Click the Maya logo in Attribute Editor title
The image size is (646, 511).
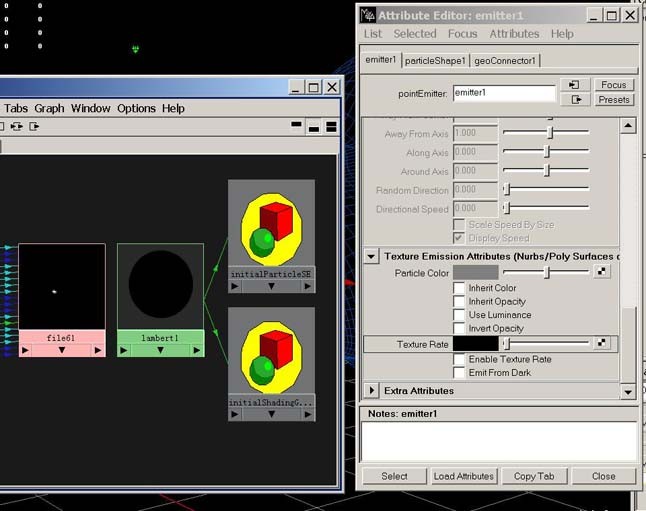[368, 15]
